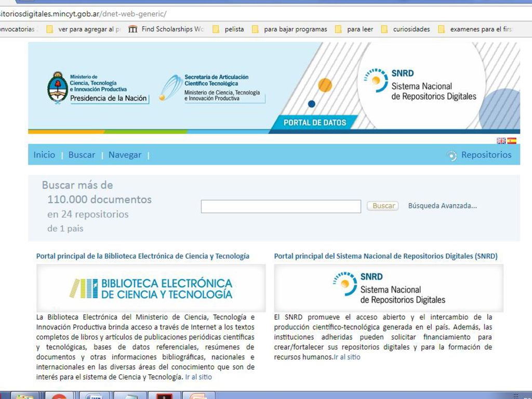Open Navegar in the navigation bar
The height and width of the screenshot is (399, 532).
pyautogui.click(x=125, y=155)
